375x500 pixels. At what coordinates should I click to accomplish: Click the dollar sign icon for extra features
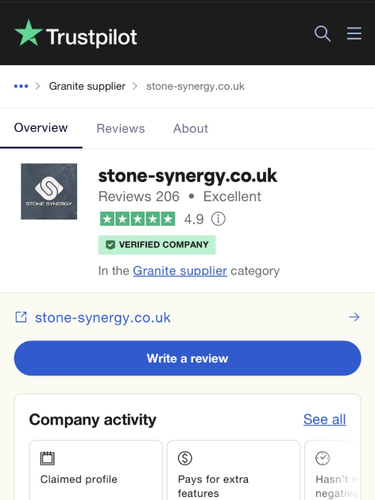[x=185, y=458]
